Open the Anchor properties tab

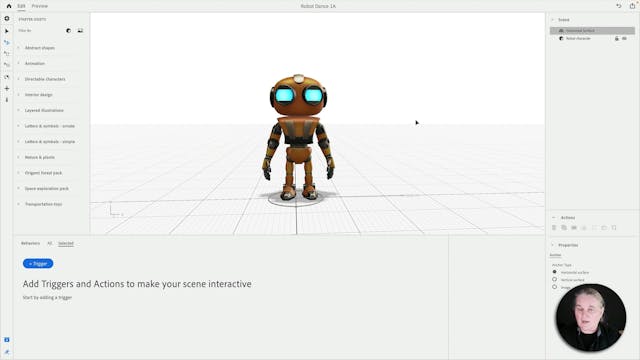pyautogui.click(x=555, y=255)
